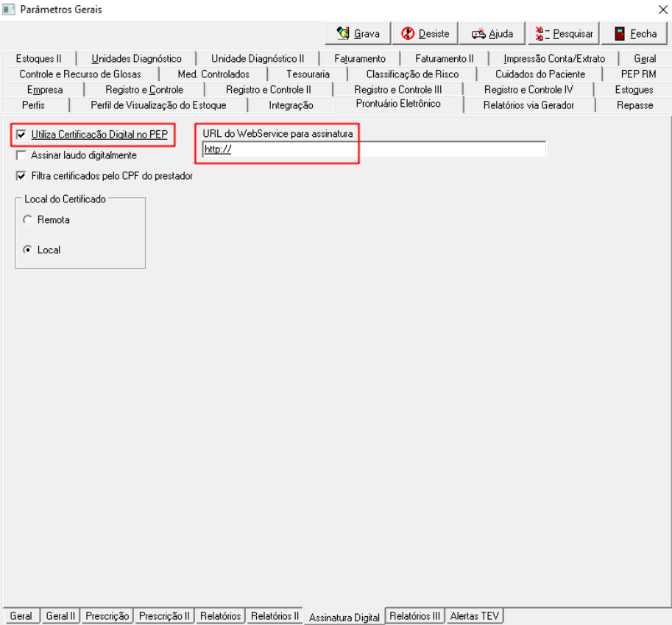Open Perfil de Visualização do Estoque tab
This screenshot has width=672, height=625.
pos(158,105)
